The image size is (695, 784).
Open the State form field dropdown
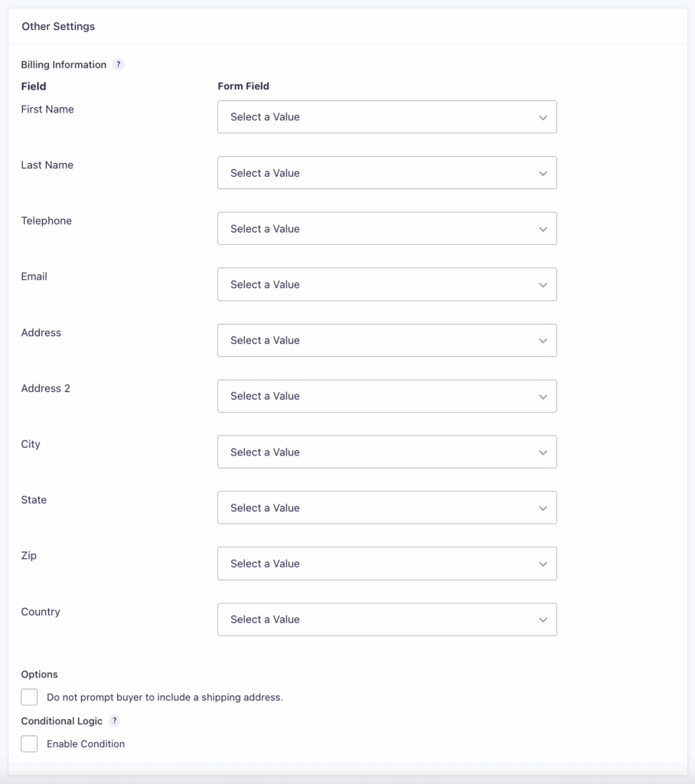coord(387,508)
